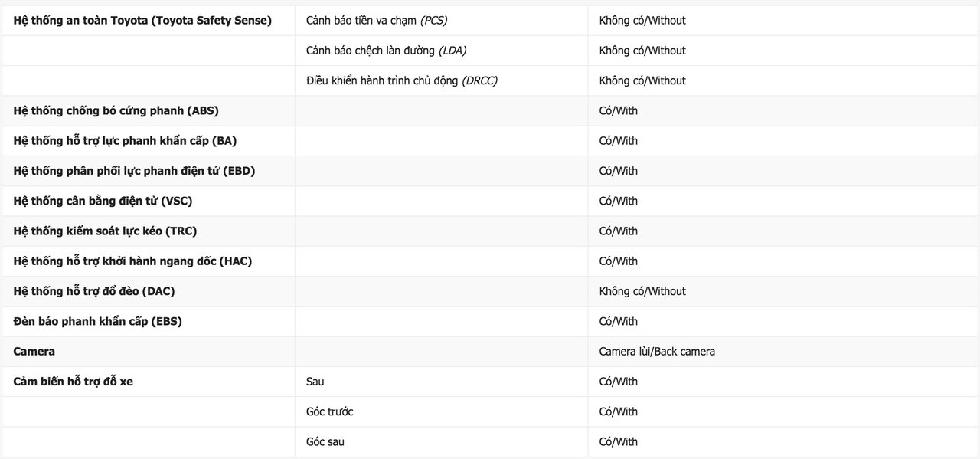The width and height of the screenshot is (980, 459).
Task: Select the Cảnh báo tiền va chạm (PCS) row
Action: tap(490, 21)
